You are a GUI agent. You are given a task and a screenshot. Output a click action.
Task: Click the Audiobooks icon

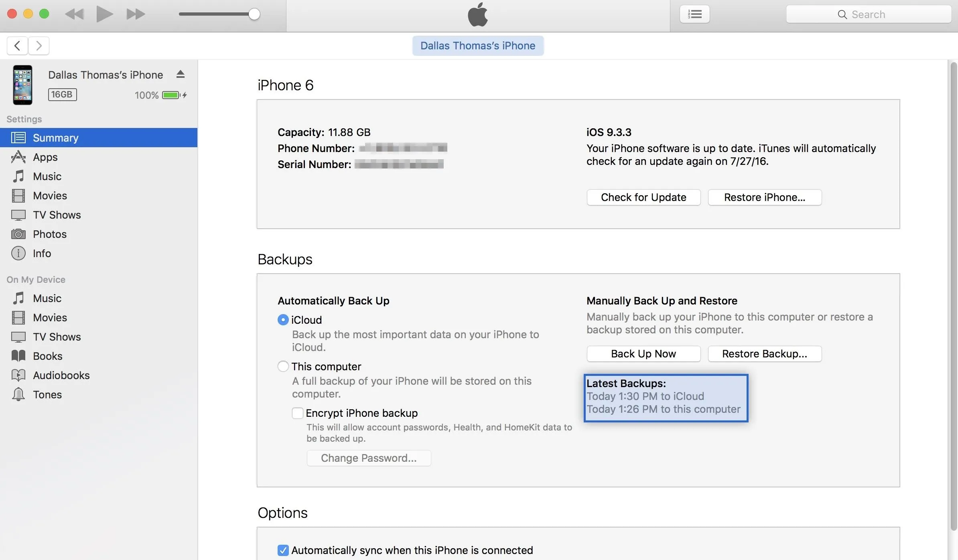point(18,375)
